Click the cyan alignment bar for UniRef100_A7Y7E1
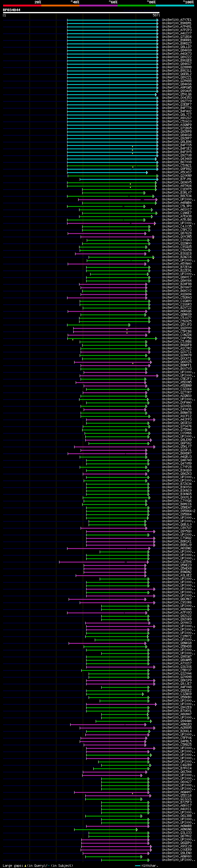The width and height of the screenshot is (197, 868). (113, 20)
